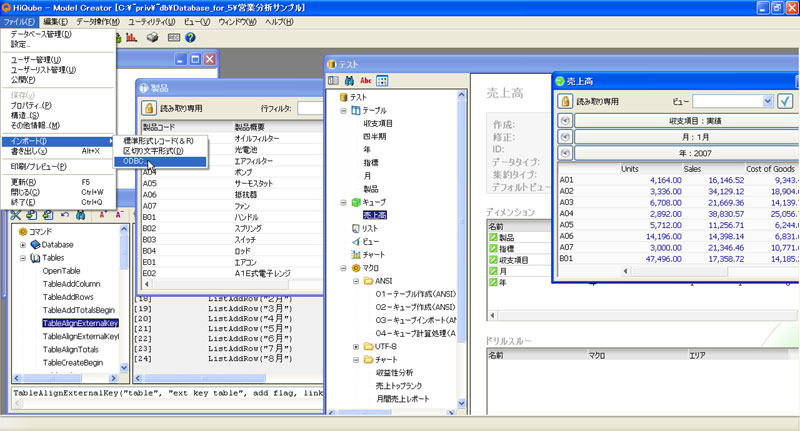Toggle the 製品 dimension checkbox
This screenshot has width=800, height=431.
pos(491,238)
